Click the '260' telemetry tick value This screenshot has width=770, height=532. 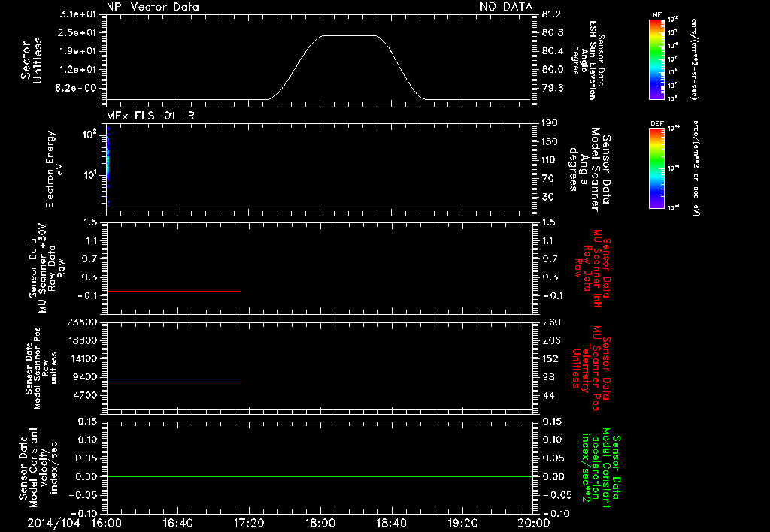point(550,322)
